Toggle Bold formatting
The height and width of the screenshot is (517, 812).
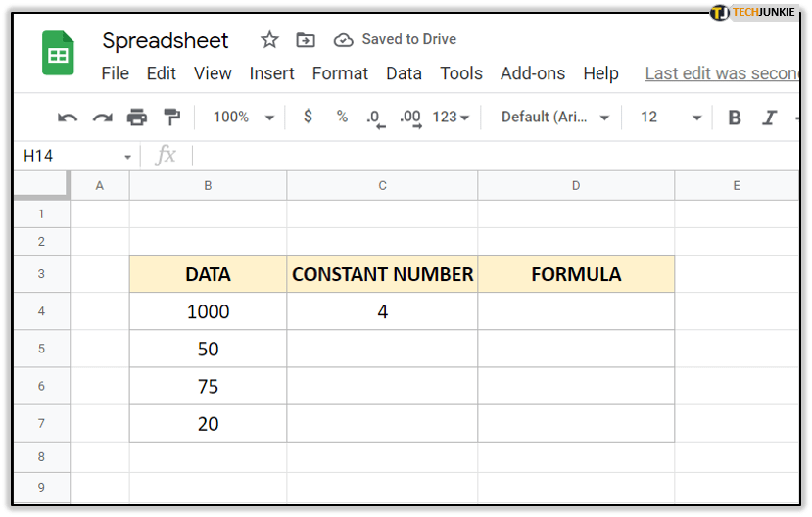coord(735,117)
